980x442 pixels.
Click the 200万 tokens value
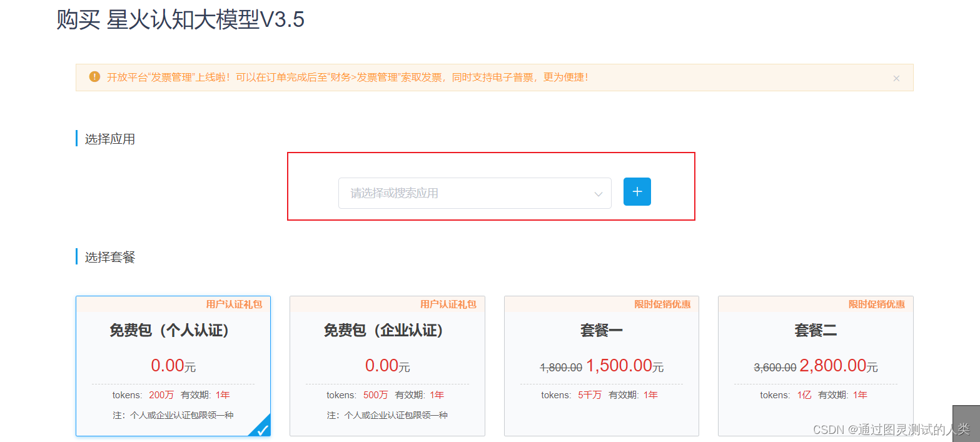click(x=161, y=395)
